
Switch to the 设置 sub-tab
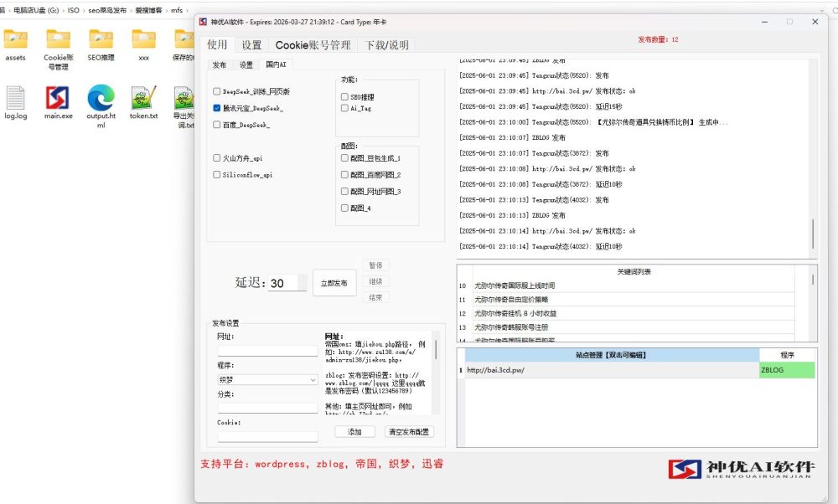246,64
